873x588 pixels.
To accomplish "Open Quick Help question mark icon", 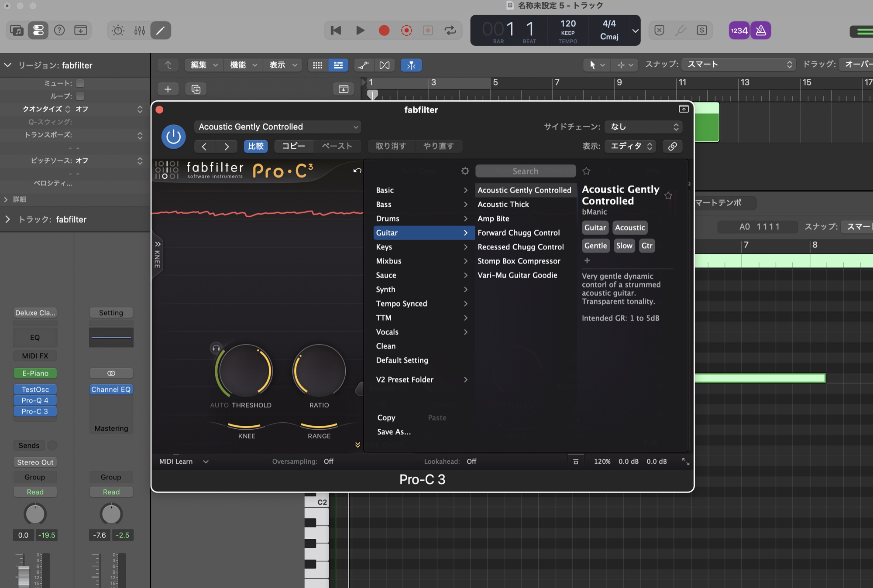I will [x=59, y=30].
